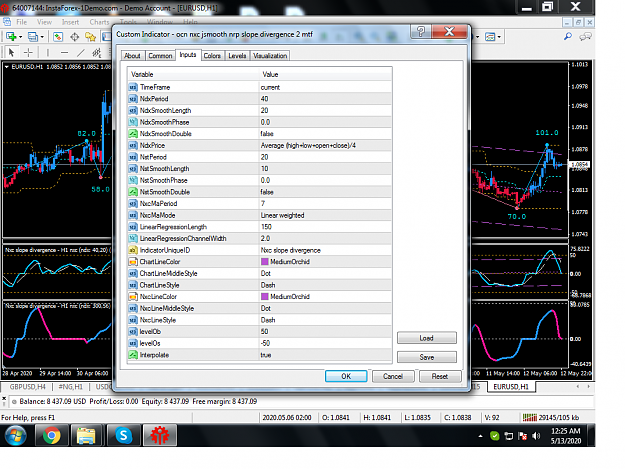Viewport: 625px width, 469px height.
Task: Open NxcMaMode Linear weighted dropdown
Action: 325,215
